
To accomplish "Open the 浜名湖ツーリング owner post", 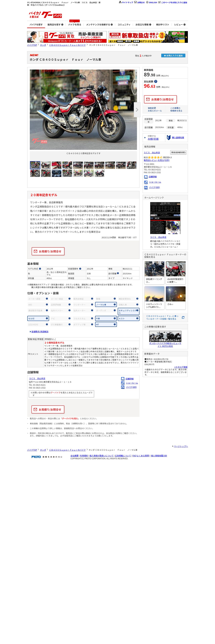I will click(x=154, y=273).
